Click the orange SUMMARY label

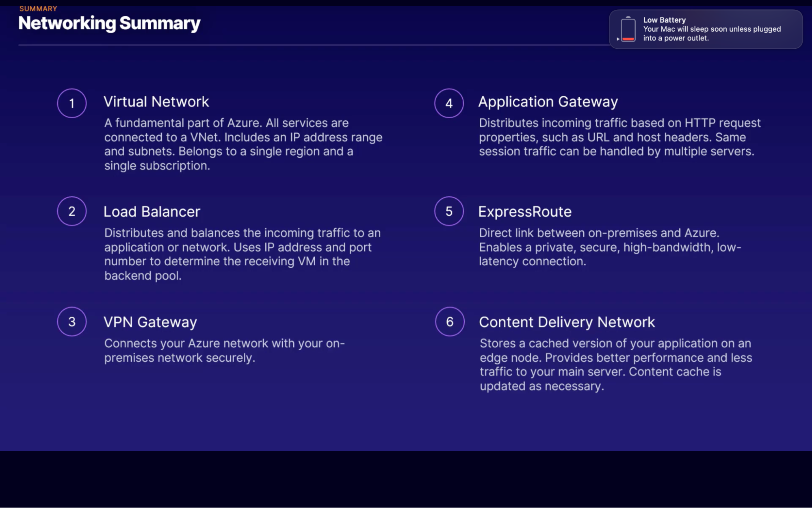click(x=38, y=9)
